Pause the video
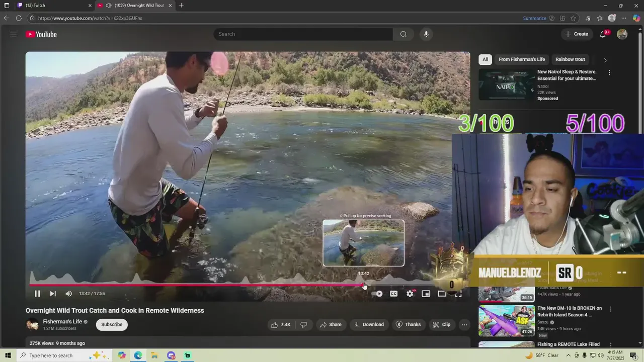This screenshot has height=362, width=644. (37, 294)
